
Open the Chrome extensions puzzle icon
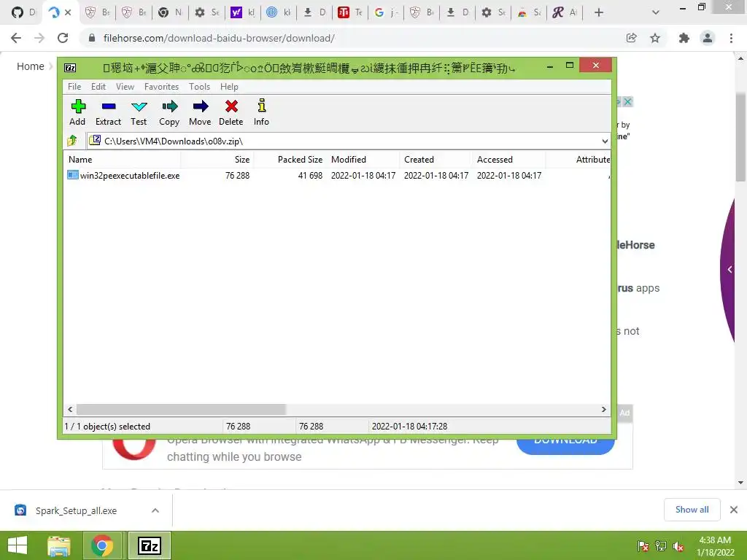coord(684,38)
